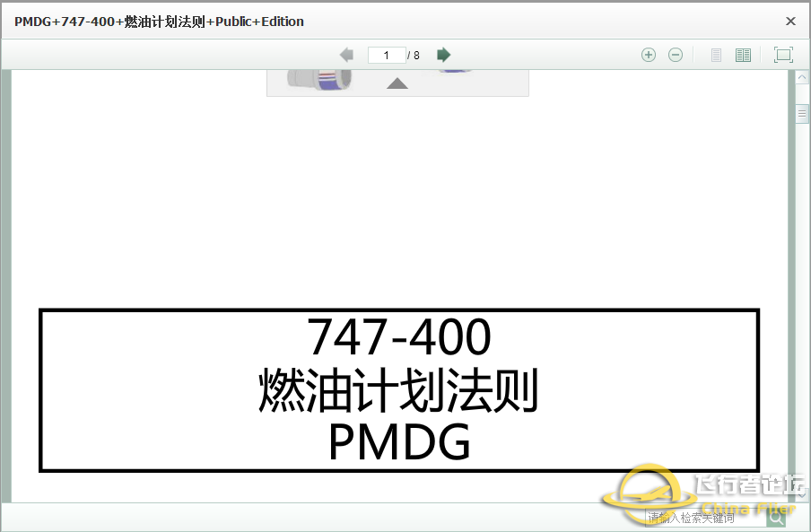This screenshot has height=532, width=811.
Task: Close the PMDG 747-400 document viewer
Action: point(790,21)
